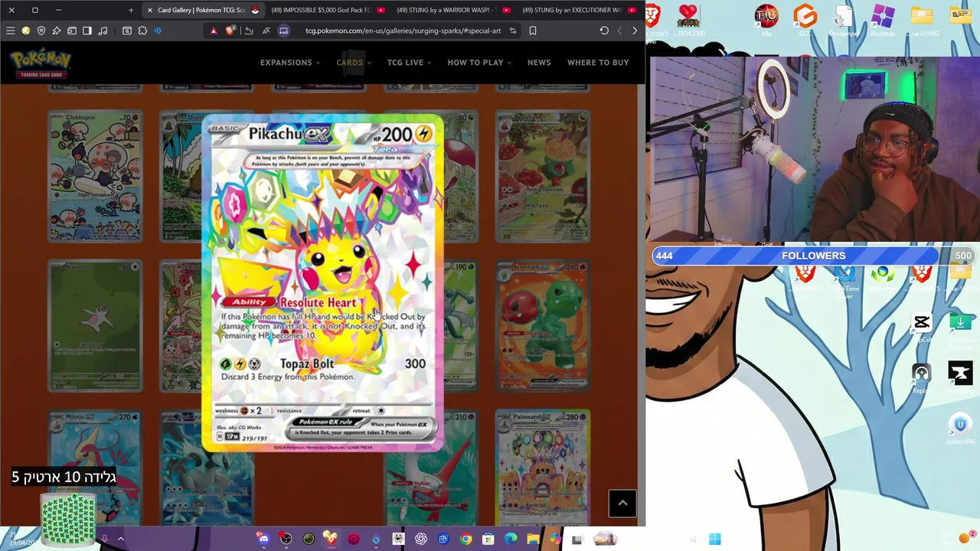Expand the TCG Live menu
The width and height of the screenshot is (980, 551).
[x=409, y=63]
